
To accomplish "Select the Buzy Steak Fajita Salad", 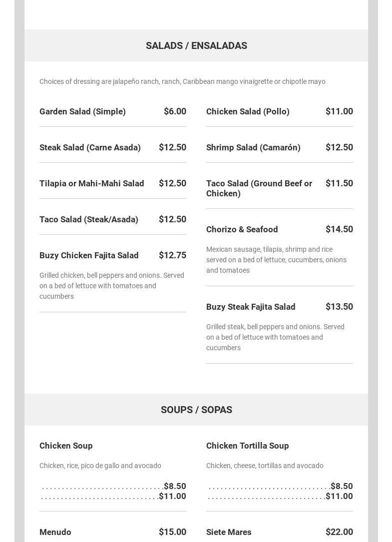I will [x=251, y=307].
